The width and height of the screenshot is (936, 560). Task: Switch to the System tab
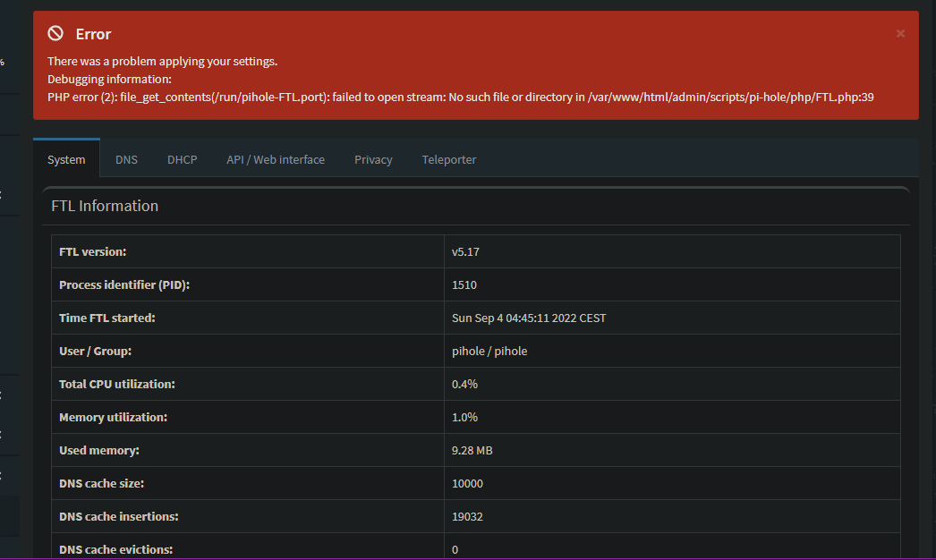click(x=66, y=159)
